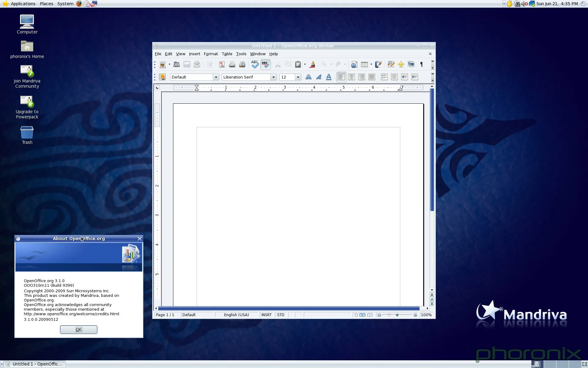Click OK in About OpenOffice.org dialog
Image resolution: width=588 pixels, height=368 pixels.
[x=79, y=330]
